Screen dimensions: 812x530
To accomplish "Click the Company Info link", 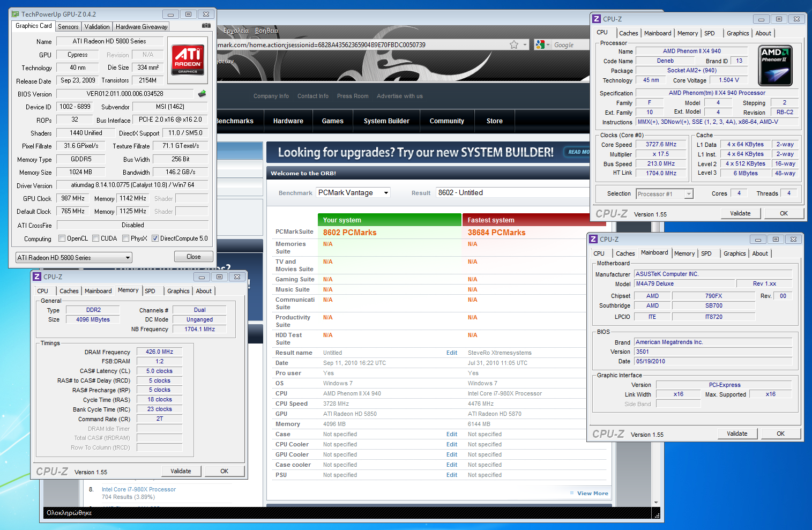I will (x=271, y=96).
